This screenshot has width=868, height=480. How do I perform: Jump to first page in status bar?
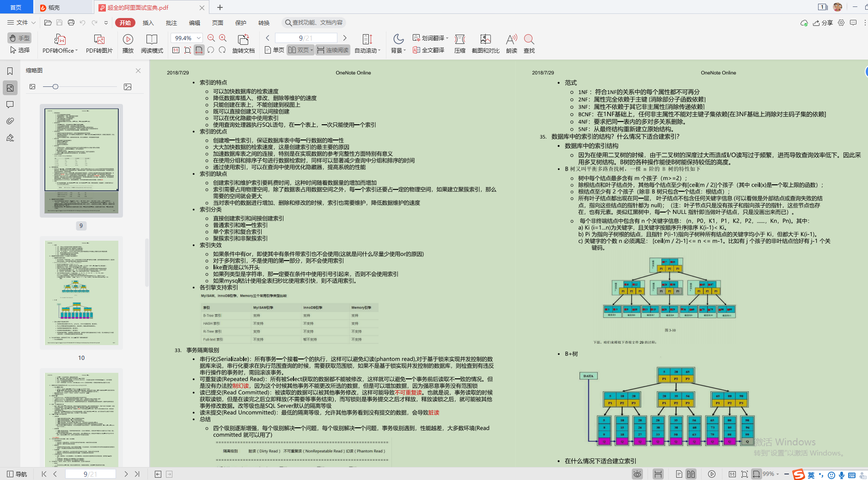[44, 474]
